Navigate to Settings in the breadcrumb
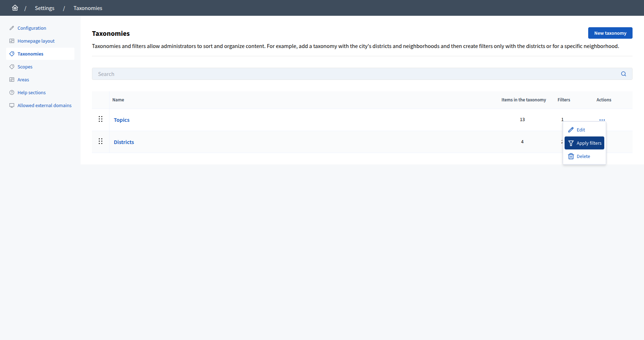The image size is (644, 340). pos(44,8)
